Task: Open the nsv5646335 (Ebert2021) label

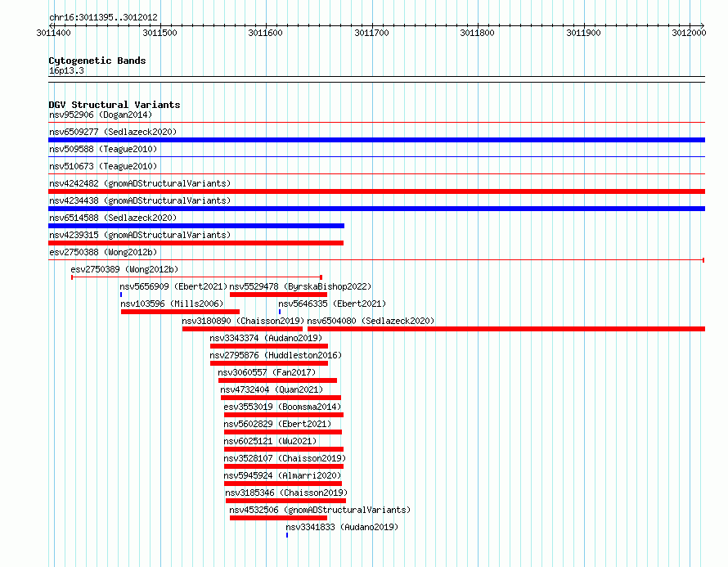Action: (332, 304)
